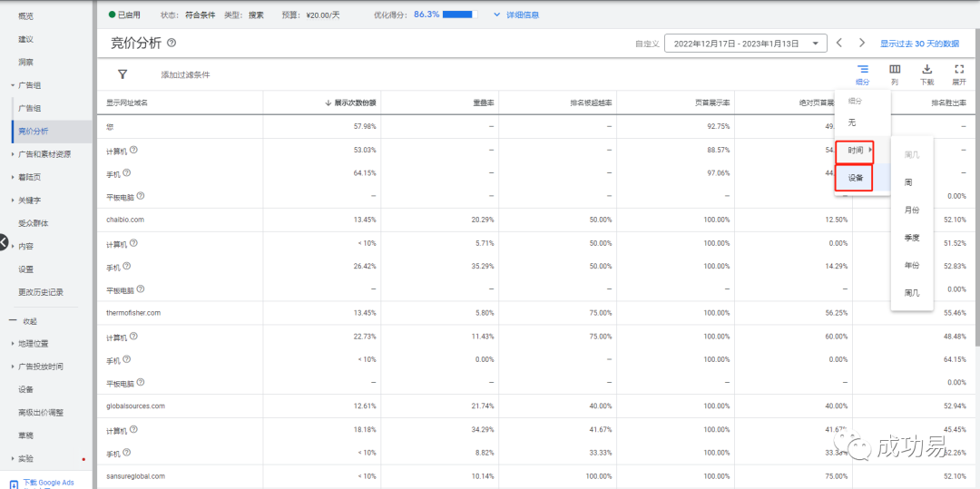980x489 pixels.
Task: Click the black sidebar collapse arrow
Action: [x=3, y=242]
